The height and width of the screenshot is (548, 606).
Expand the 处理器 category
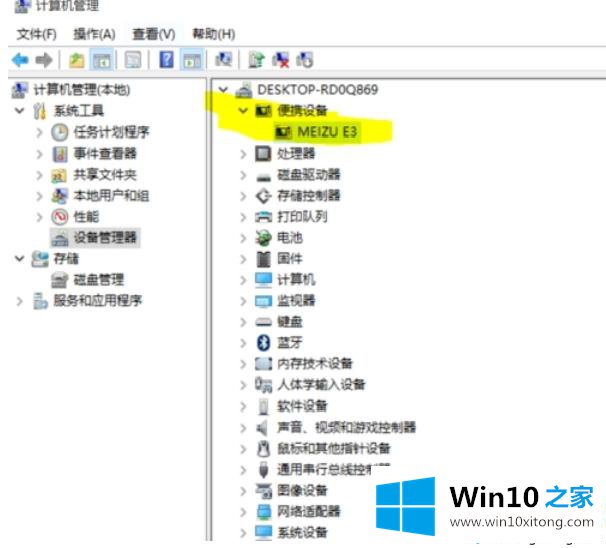coord(243,154)
